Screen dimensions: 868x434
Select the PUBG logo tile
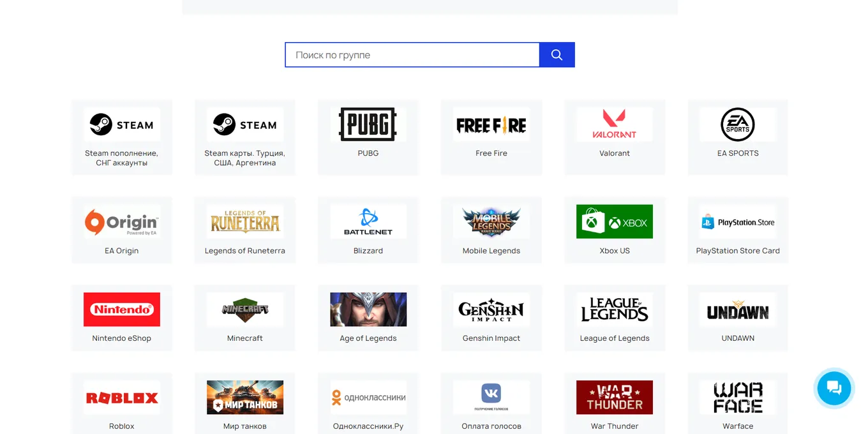[x=368, y=124]
